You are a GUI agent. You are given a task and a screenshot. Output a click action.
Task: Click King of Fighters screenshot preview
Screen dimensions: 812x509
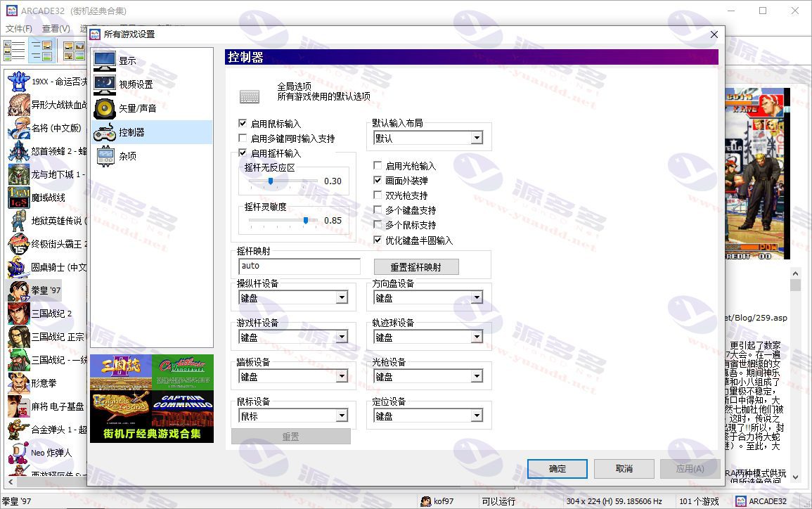coord(757,174)
